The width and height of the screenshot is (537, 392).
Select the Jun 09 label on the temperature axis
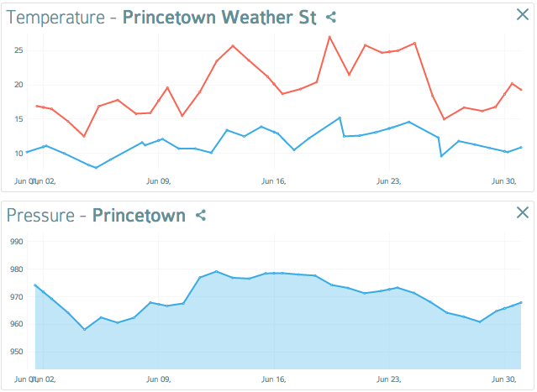(x=159, y=180)
